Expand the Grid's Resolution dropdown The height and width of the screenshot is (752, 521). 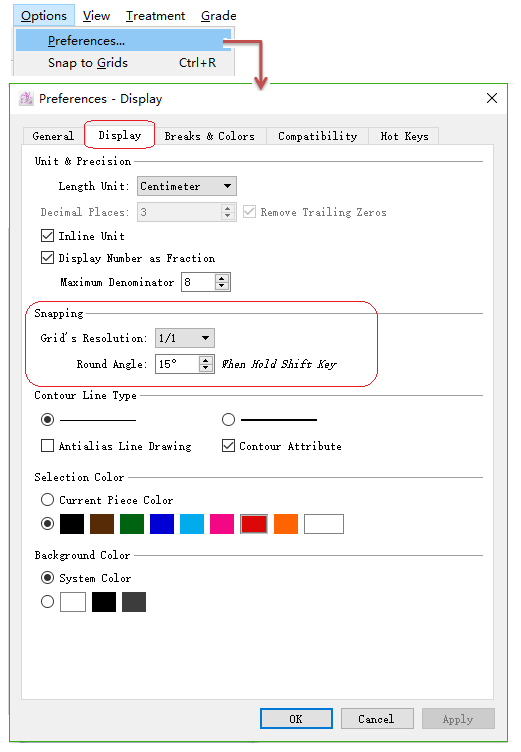tap(185, 338)
